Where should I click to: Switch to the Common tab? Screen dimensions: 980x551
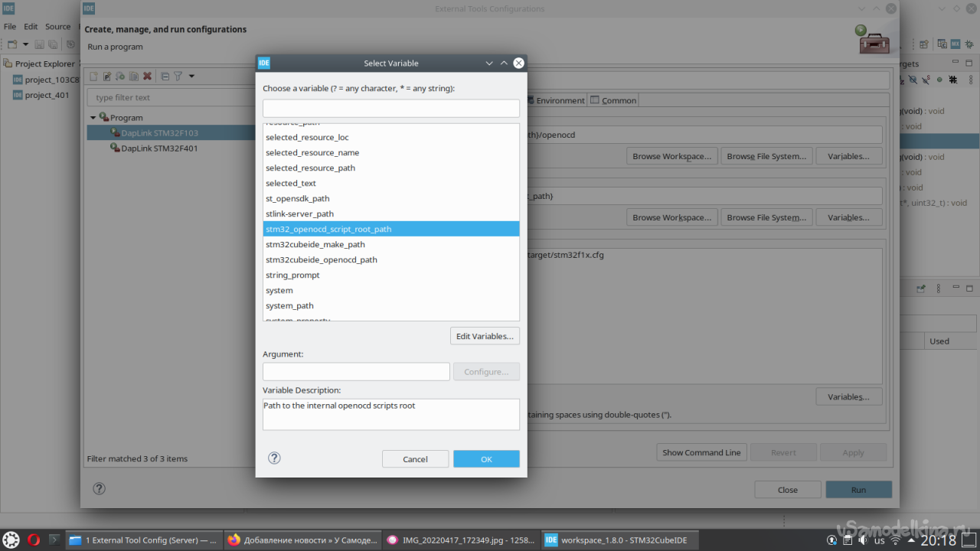tap(613, 100)
